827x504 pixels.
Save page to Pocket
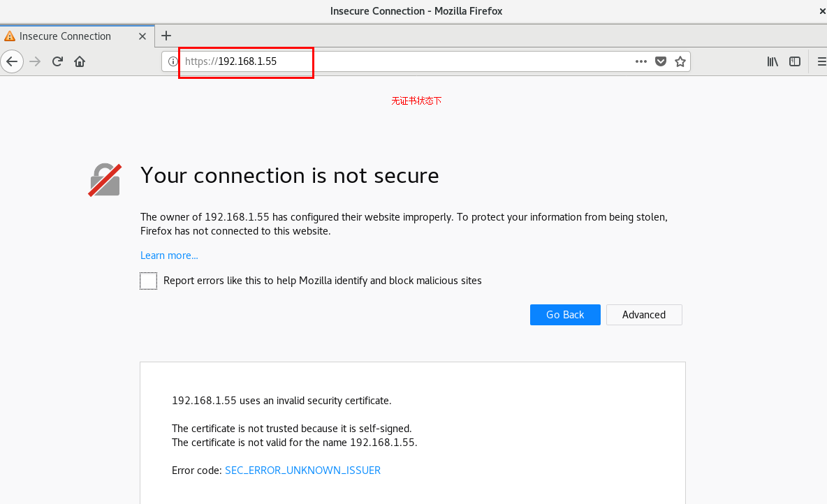(660, 61)
